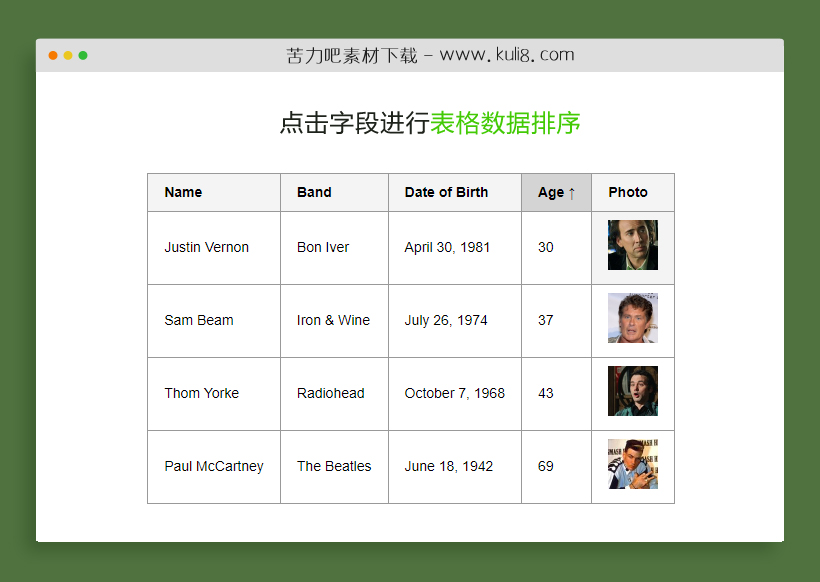The image size is (820, 582).
Task: Click the red window control dot
Action: point(52,57)
